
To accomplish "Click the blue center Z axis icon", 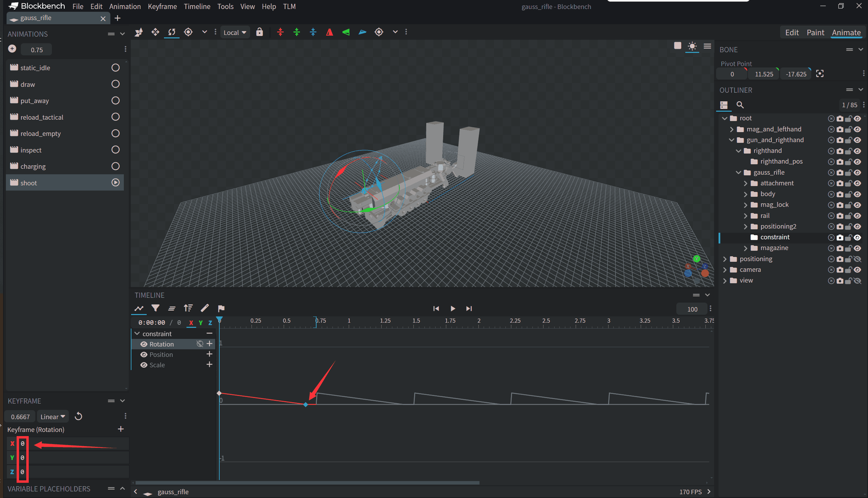I will [313, 32].
